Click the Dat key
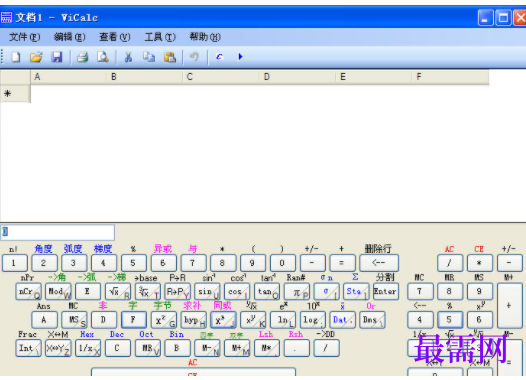 343,320
